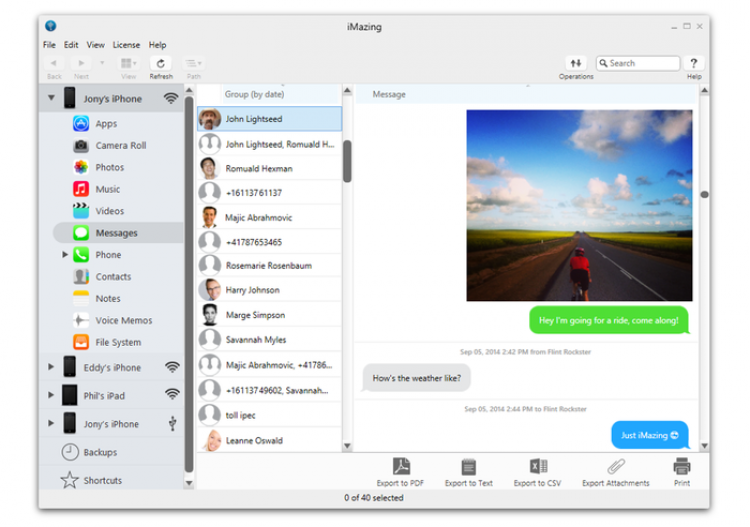
Task: Click Export to PDF icon
Action: pos(401,466)
